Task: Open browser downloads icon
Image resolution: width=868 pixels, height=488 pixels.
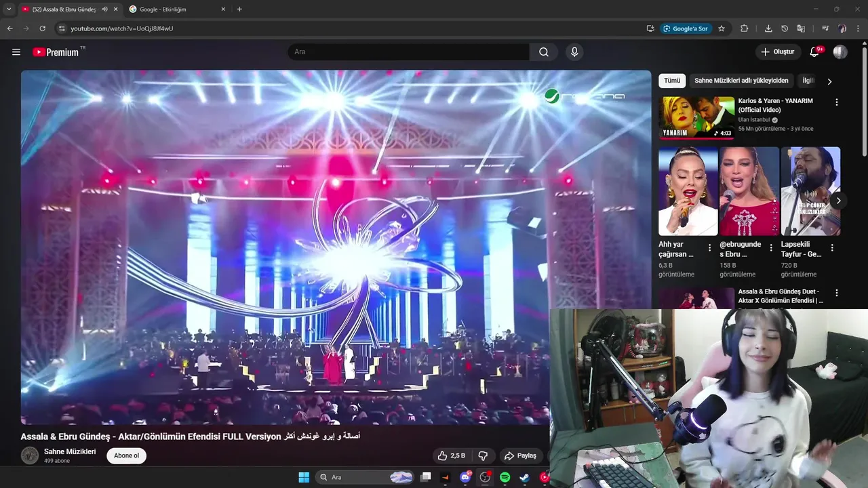Action: (x=768, y=28)
